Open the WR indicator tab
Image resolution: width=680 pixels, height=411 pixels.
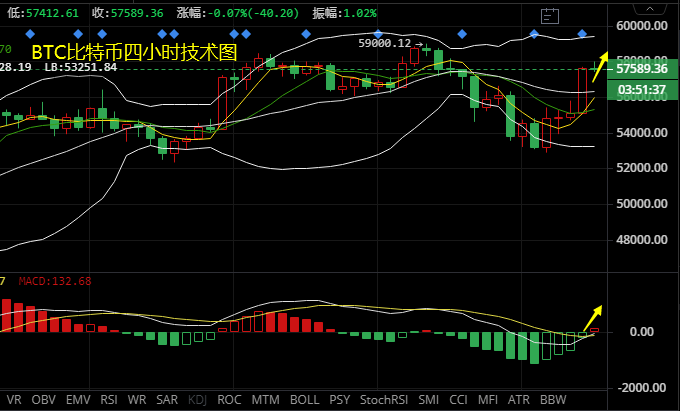[137, 399]
